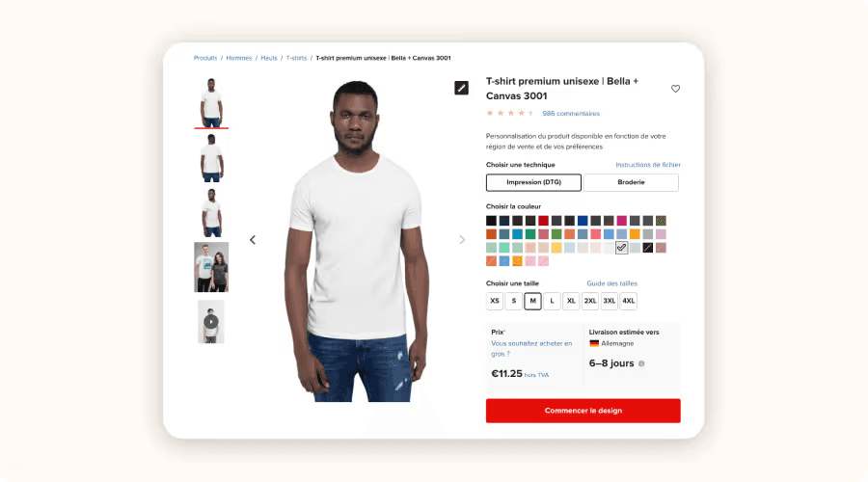This screenshot has width=868, height=482.
Task: Open 986 commentaires reviews link
Action: click(x=571, y=114)
